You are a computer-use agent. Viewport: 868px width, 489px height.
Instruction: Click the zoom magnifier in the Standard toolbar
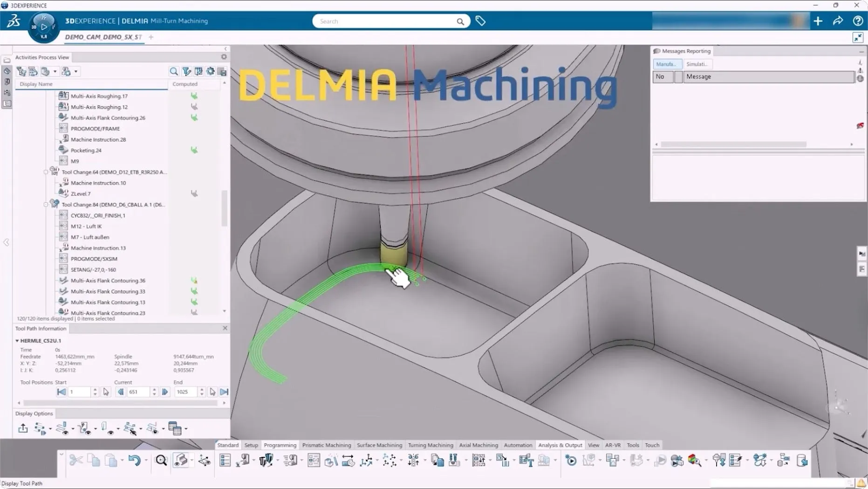[x=161, y=461]
